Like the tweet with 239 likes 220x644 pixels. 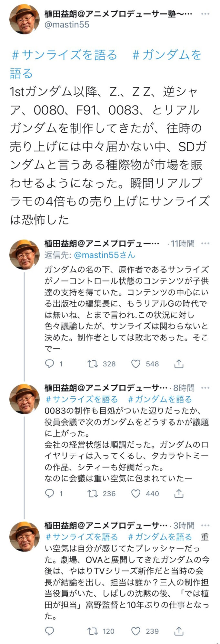click(x=136, y=631)
